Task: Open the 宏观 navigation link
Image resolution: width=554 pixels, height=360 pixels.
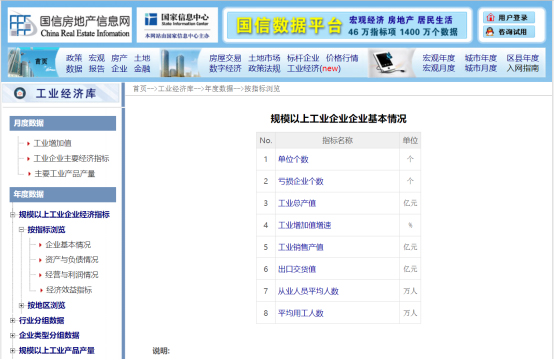Action: [96, 58]
